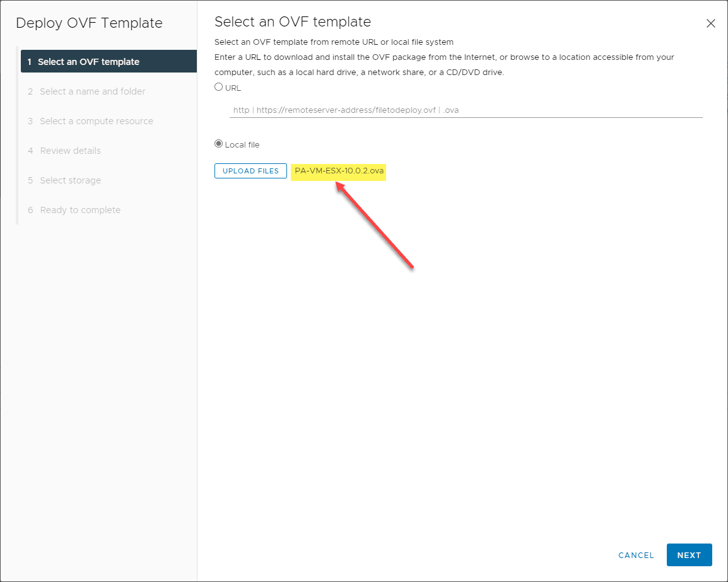Switch to step 5 Select storage
Screen dimensions: 728x582
(x=70, y=180)
